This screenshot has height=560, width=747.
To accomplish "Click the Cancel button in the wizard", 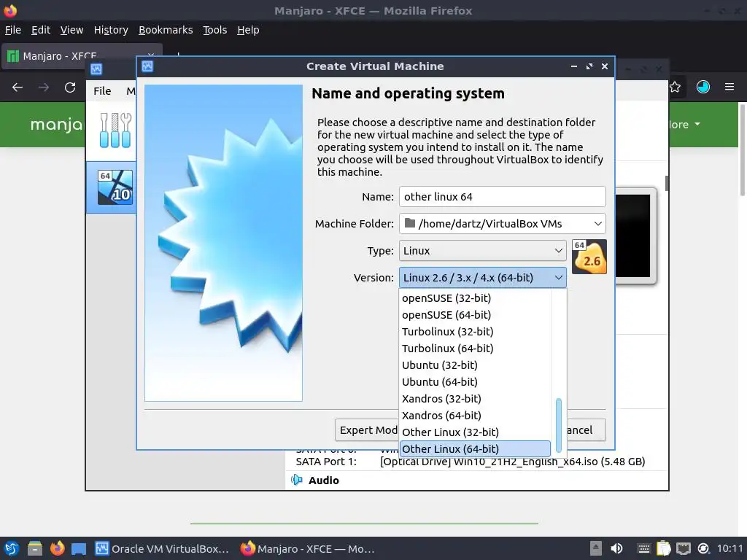I will coord(586,430).
